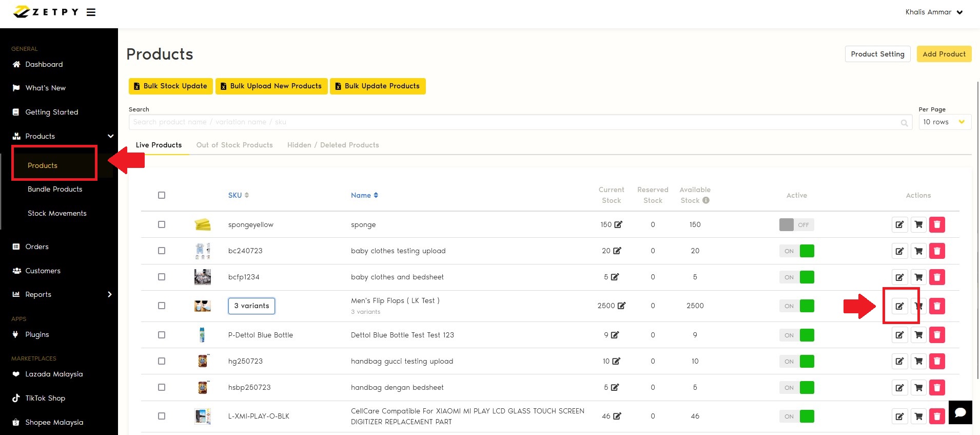Open the chat support bubble icon

pos(960,412)
